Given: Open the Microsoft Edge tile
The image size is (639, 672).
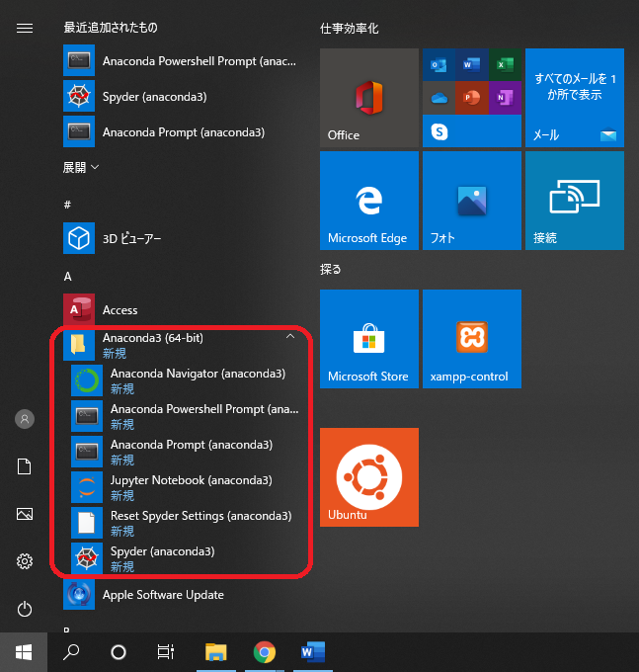Looking at the screenshot, I should [x=369, y=201].
